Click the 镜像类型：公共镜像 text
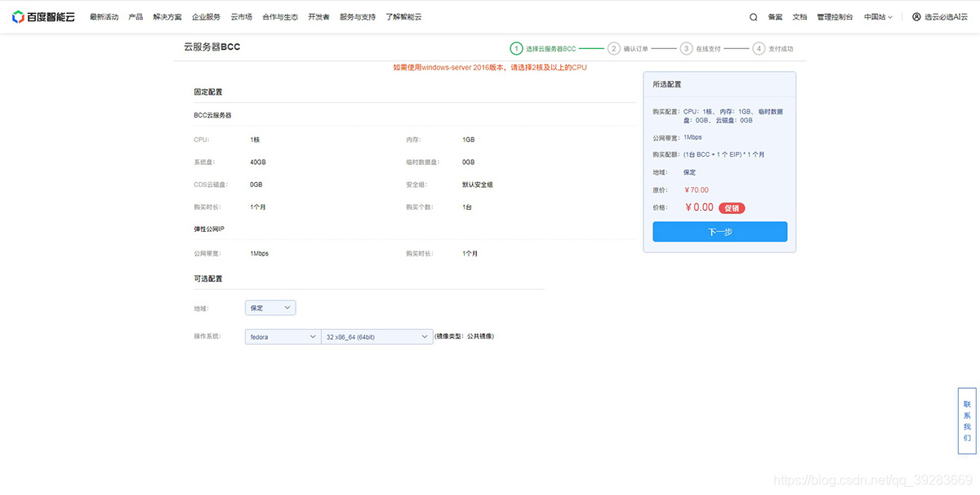980x495 pixels. (x=464, y=337)
